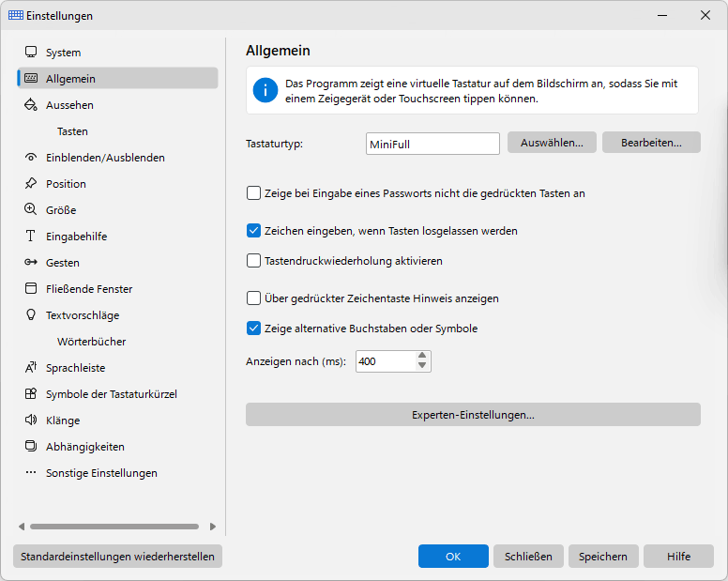Uncheck Zeichen eingeben, wenn Tasten losgelassen werden
The image size is (728, 581).
tap(253, 230)
